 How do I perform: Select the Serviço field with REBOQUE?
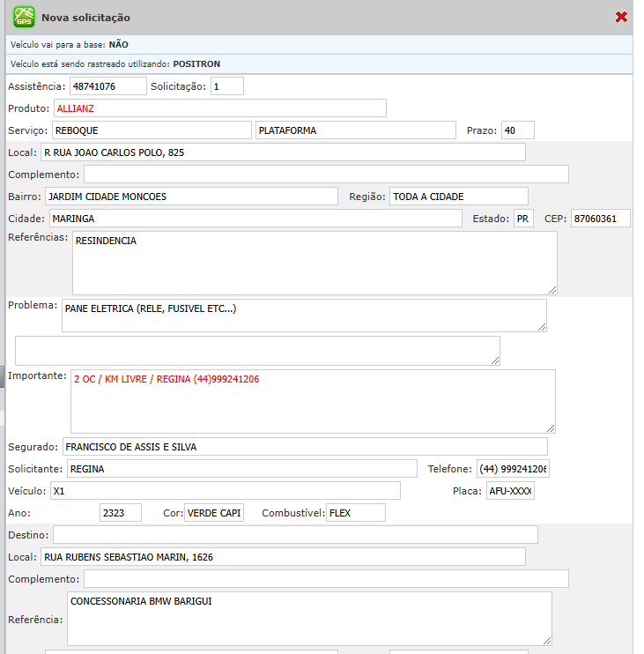point(152,130)
